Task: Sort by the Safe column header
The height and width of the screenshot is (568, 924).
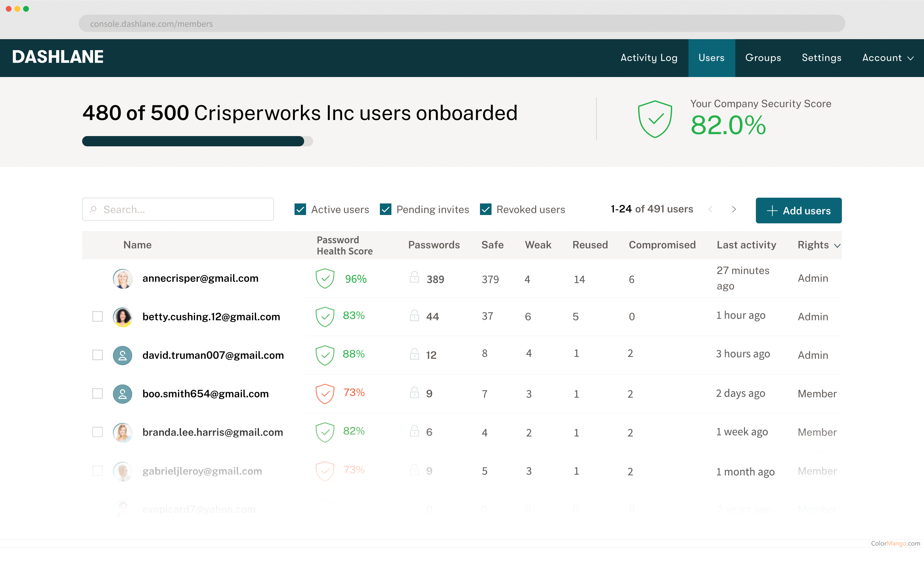Action: [x=492, y=245]
